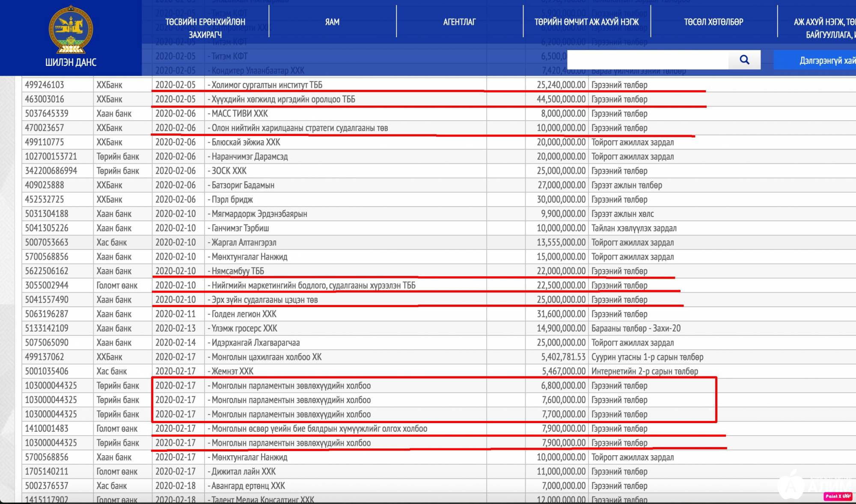
Task: Select date 2020-02-14
Action: 175,343
